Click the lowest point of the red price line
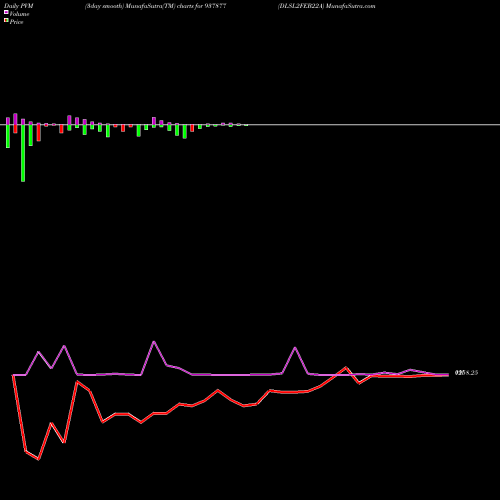500x500 pixels. (x=39, y=459)
